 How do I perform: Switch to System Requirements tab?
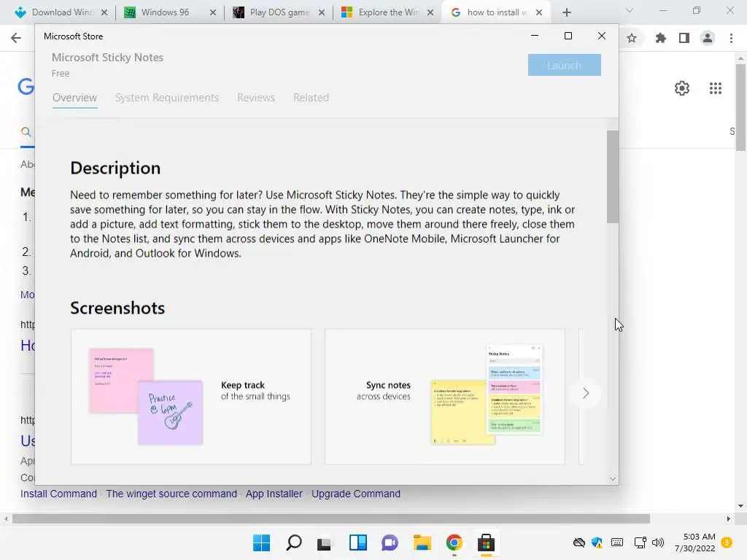point(167,98)
